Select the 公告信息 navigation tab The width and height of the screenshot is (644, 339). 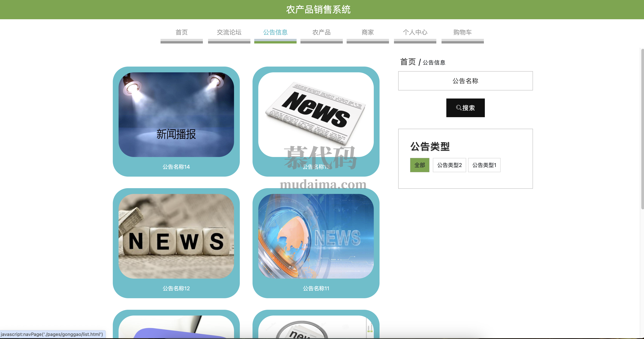[275, 32]
